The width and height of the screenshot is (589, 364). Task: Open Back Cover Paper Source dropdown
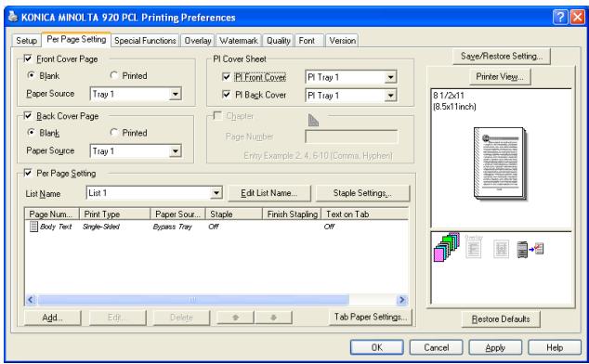point(175,151)
